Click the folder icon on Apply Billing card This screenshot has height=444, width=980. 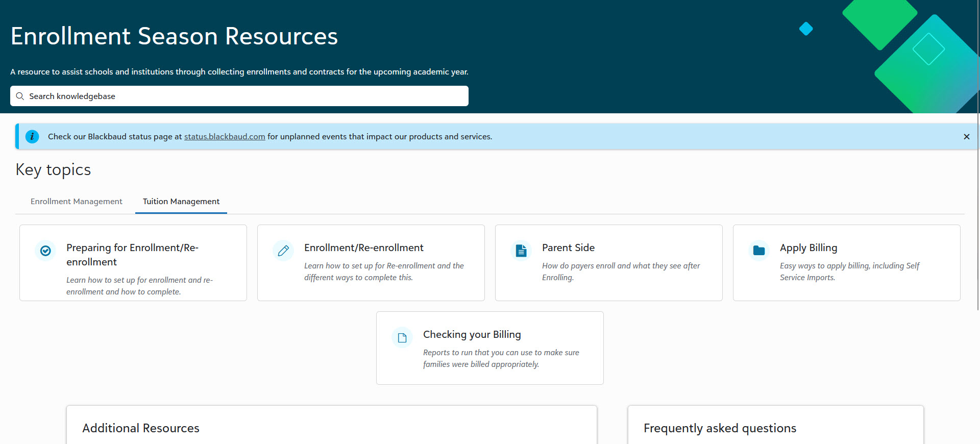click(759, 251)
